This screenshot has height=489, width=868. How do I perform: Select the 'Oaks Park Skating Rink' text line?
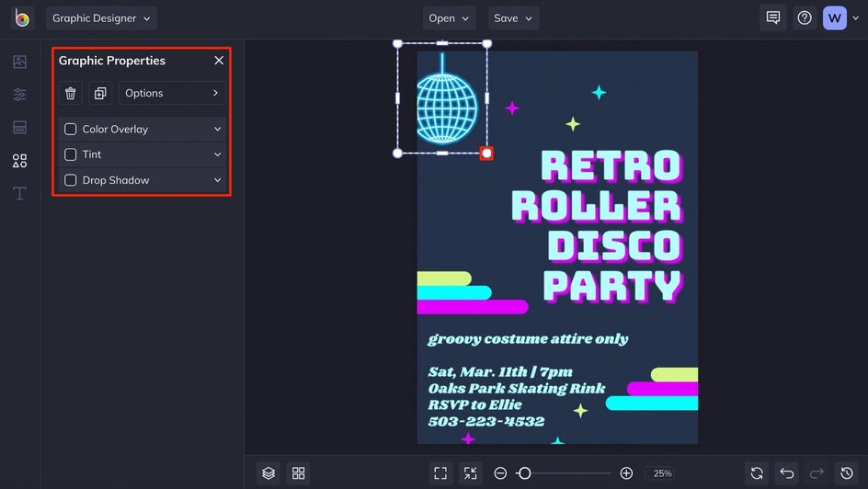pyautogui.click(x=517, y=388)
